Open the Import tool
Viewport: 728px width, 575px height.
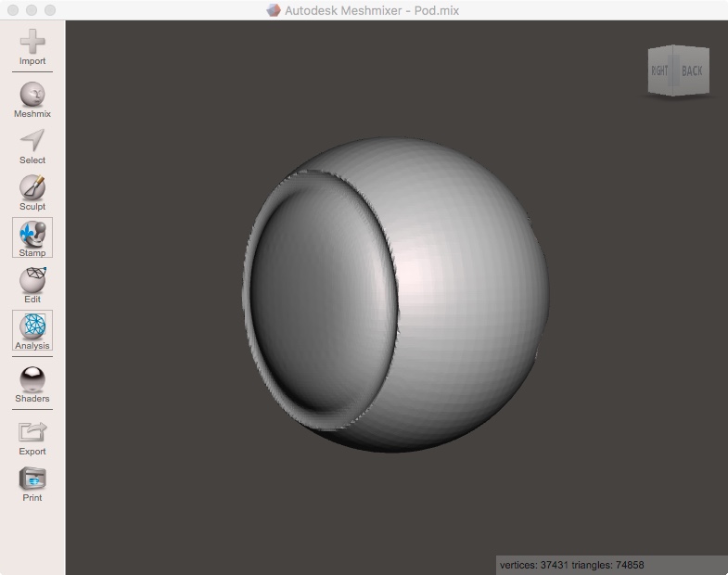point(32,47)
